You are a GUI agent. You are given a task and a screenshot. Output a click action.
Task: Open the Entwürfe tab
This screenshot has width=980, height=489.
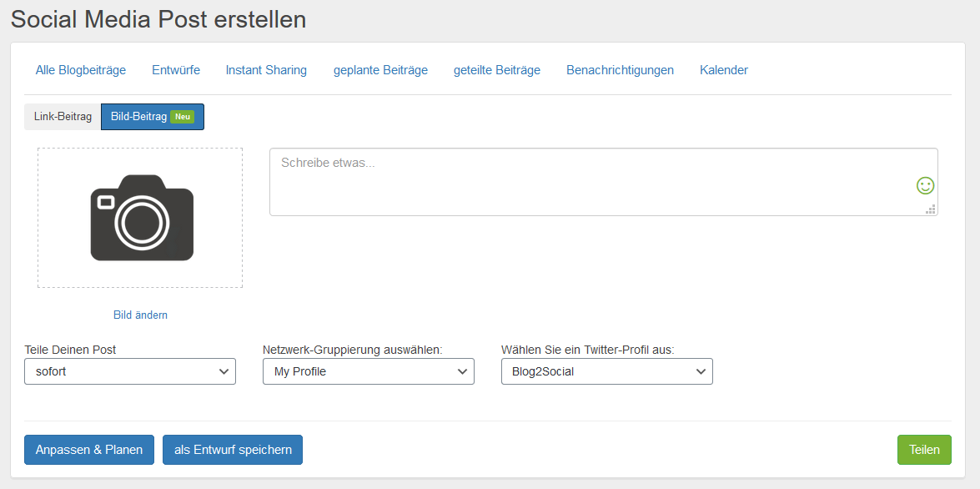pos(176,70)
